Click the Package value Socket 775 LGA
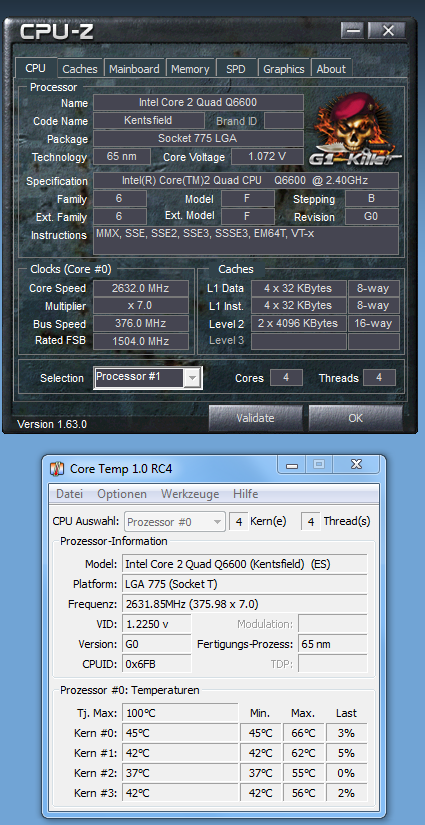The width and height of the screenshot is (425, 825). tap(198, 138)
